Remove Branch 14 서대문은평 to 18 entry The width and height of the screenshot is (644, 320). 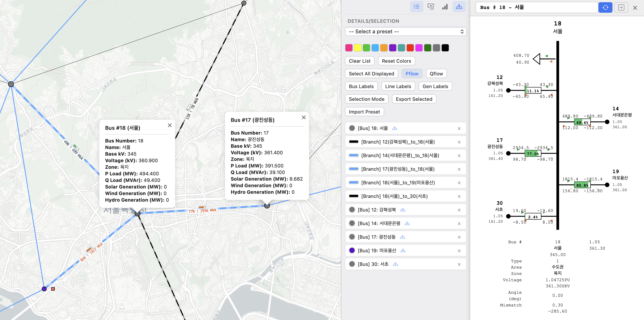459,156
